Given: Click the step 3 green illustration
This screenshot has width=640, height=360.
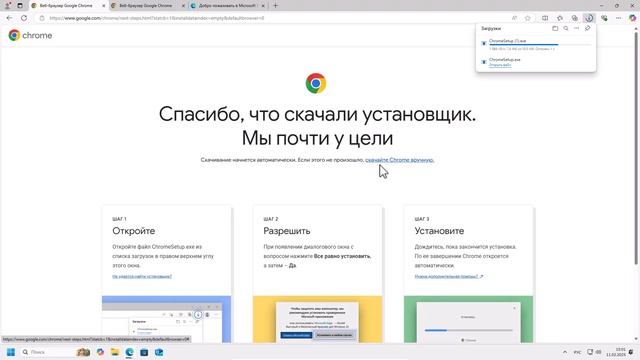Looking at the screenshot, I should 469,319.
